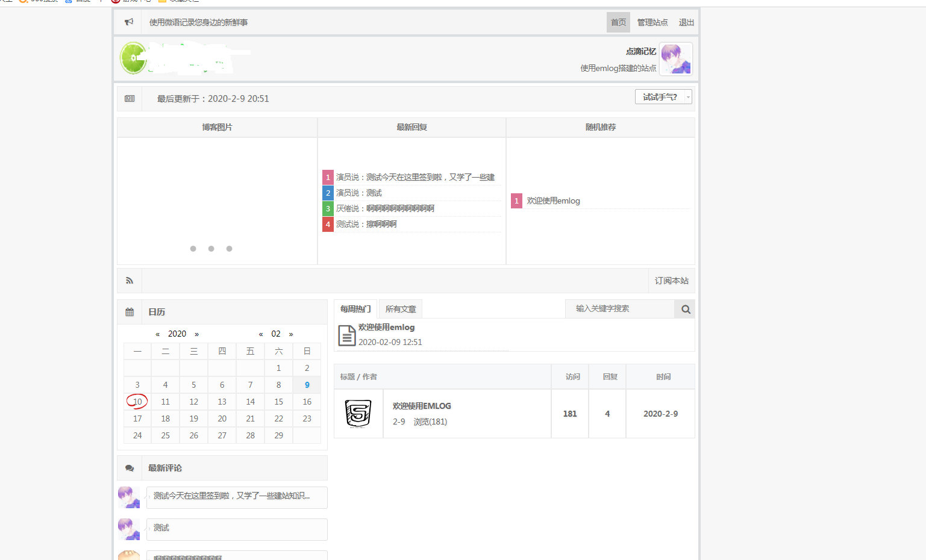The image size is (926, 560).
Task: Open 管理站点 in top navigation
Action: point(652,22)
